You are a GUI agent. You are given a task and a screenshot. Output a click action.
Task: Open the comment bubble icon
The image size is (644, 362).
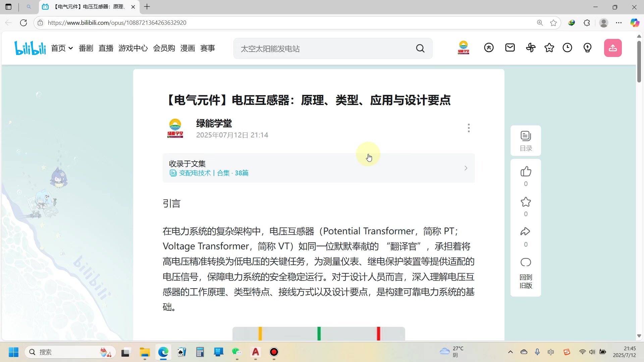click(x=526, y=262)
